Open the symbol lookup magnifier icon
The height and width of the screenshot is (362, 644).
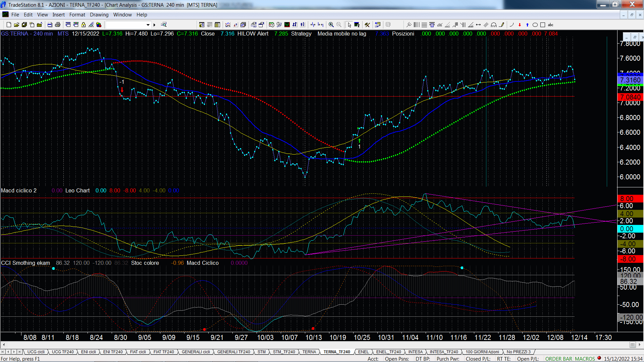[164, 25]
